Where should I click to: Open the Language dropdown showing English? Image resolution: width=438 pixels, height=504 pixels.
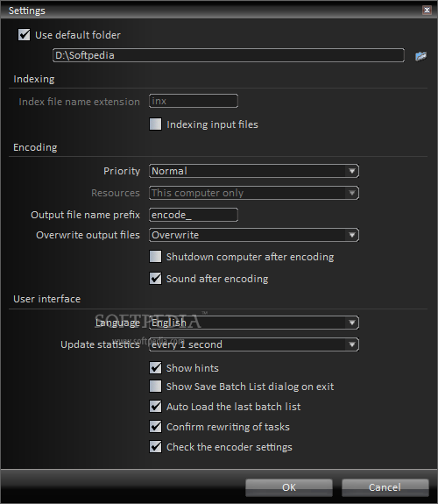(254, 323)
